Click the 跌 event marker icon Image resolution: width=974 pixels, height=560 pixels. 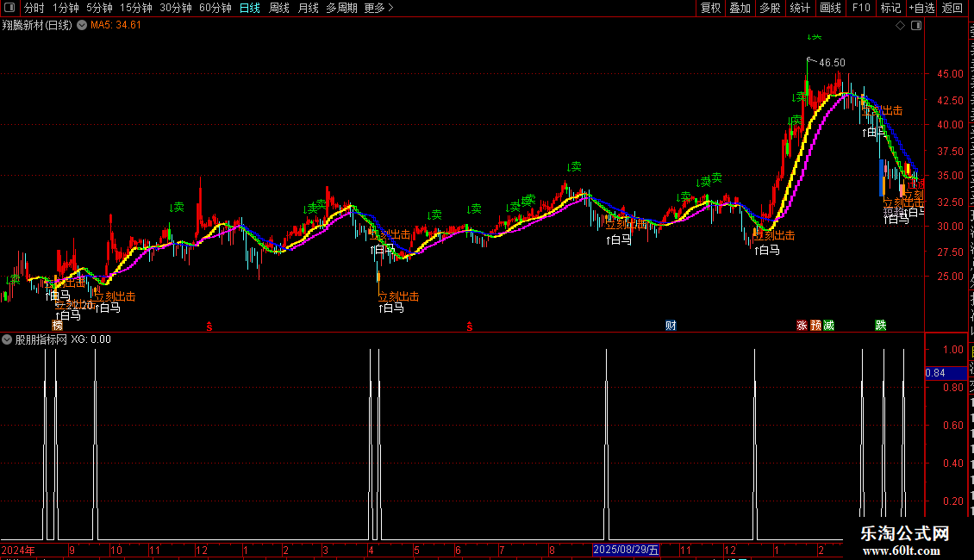(x=881, y=326)
